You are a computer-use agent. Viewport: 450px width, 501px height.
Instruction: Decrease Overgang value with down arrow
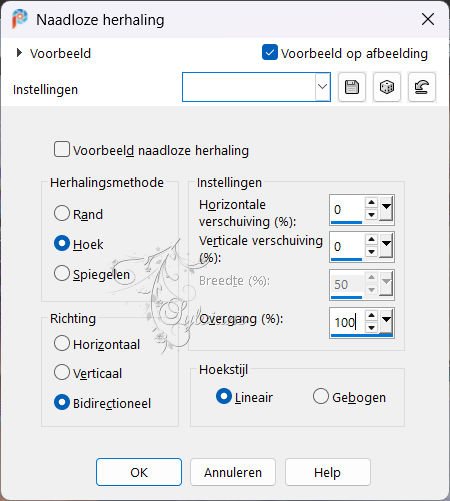(371, 327)
